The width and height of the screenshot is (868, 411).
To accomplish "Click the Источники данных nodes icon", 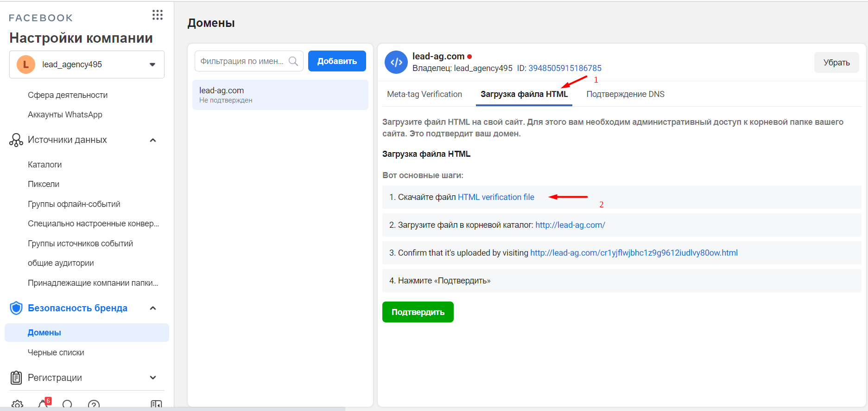I will click(x=16, y=140).
